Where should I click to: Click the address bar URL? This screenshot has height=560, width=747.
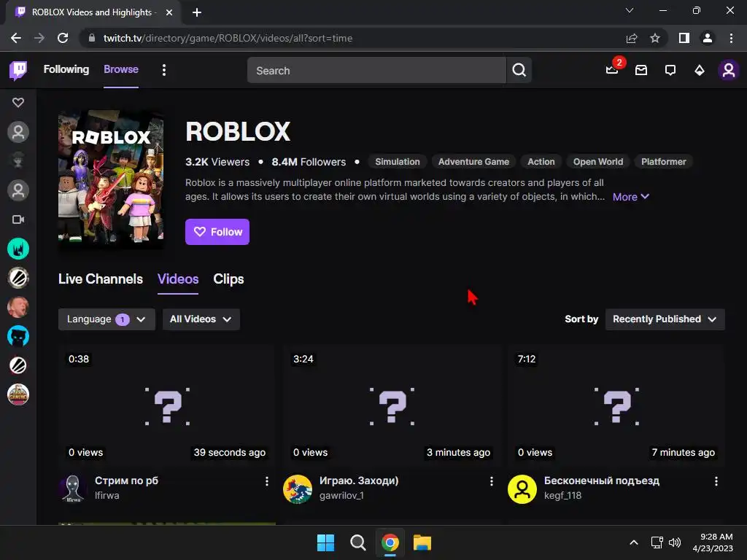[x=228, y=38]
